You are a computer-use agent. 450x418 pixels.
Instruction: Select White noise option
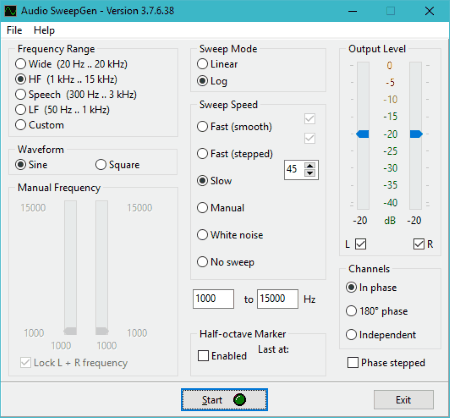pos(230,235)
